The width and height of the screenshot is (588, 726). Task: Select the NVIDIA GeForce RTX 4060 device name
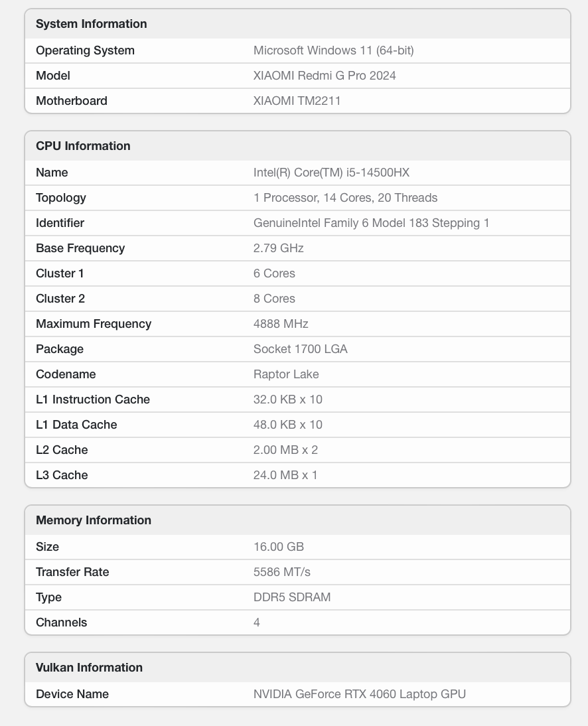[x=359, y=694]
